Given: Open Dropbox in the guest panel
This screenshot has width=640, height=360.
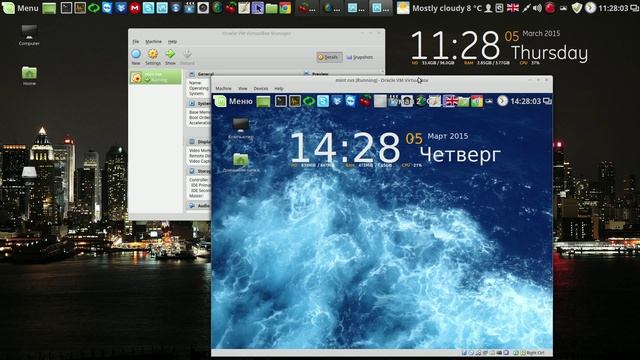Looking at the screenshot, I should (x=337, y=101).
